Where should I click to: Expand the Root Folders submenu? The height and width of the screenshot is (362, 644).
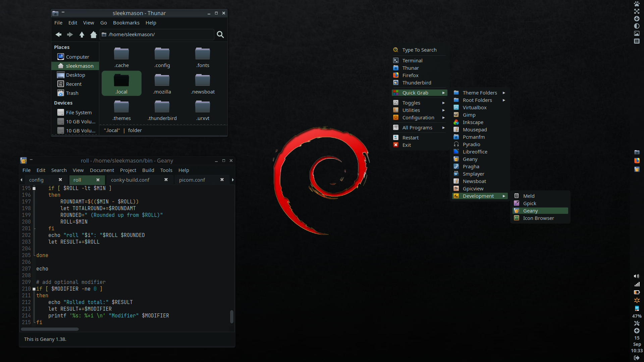[x=480, y=100]
